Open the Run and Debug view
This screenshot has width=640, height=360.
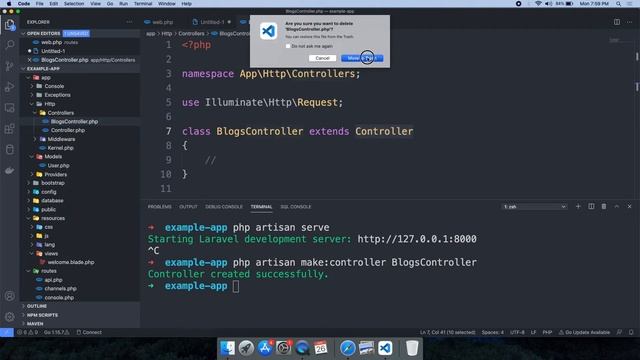[x=9, y=87]
